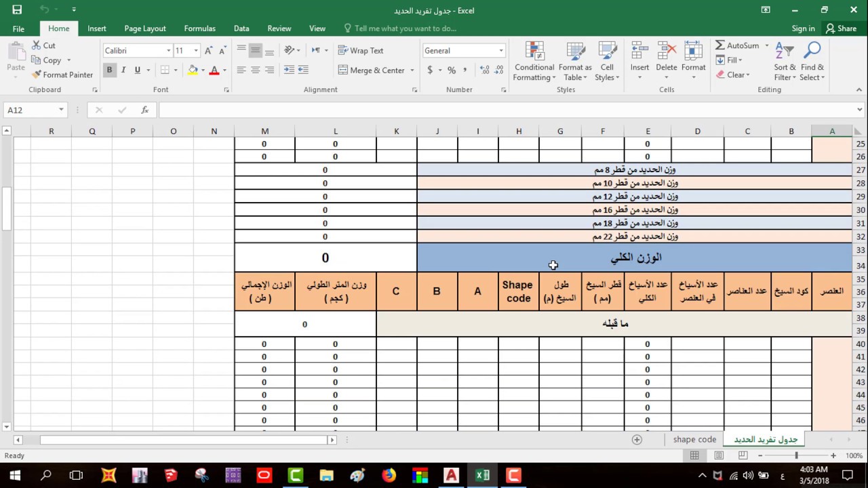Toggle bold formatting
The width and height of the screenshot is (868, 488).
pos(109,70)
